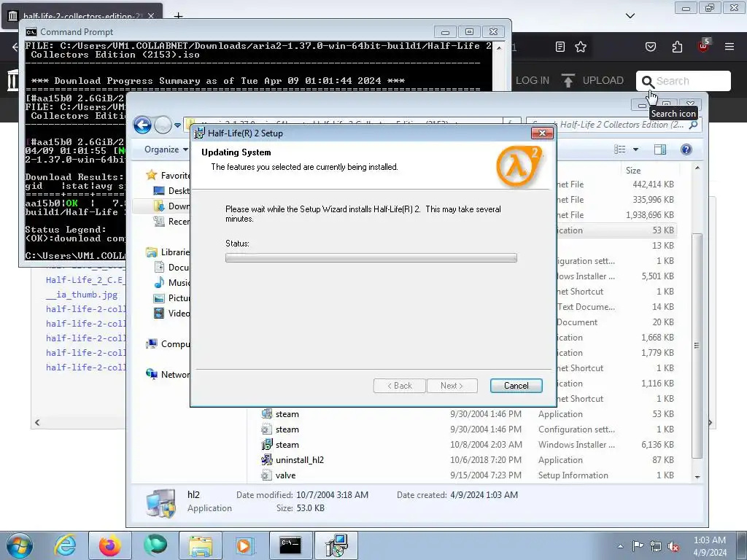
Task: Open the change view dropdown arrow
Action: [635, 149]
